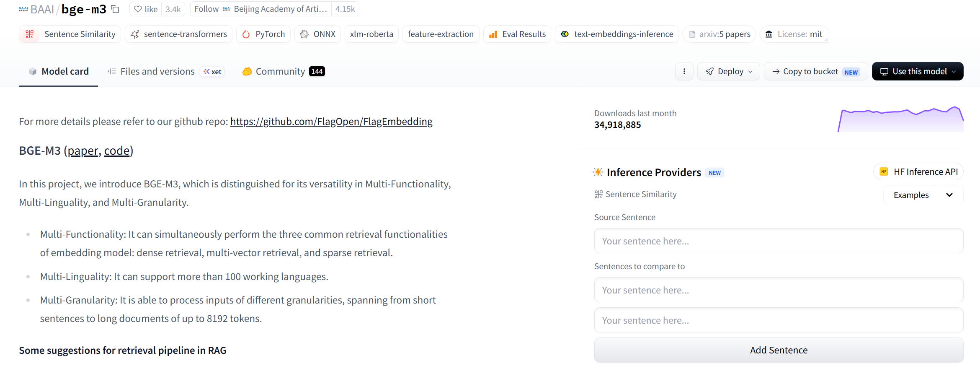This screenshot has width=980, height=366.
Task: Click the RAG retrieval pipeline suggestions heading
Action: [x=123, y=350]
